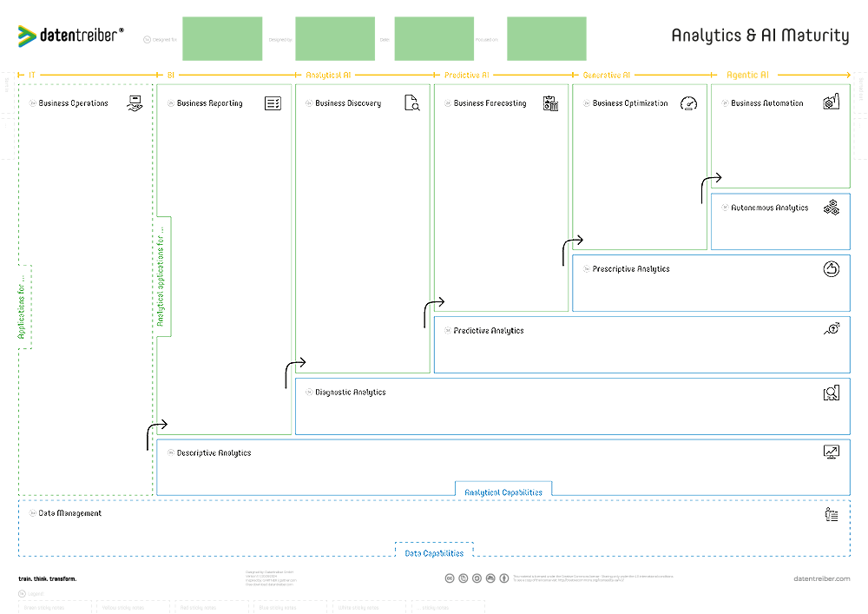Click the Analytical Capabilities label
This screenshot has height=614, width=868.
(x=503, y=492)
